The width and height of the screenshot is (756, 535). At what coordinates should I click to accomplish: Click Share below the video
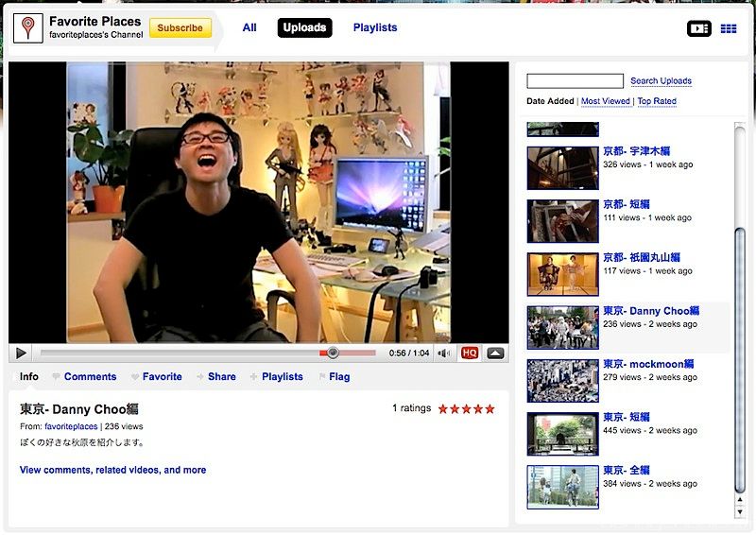222,376
